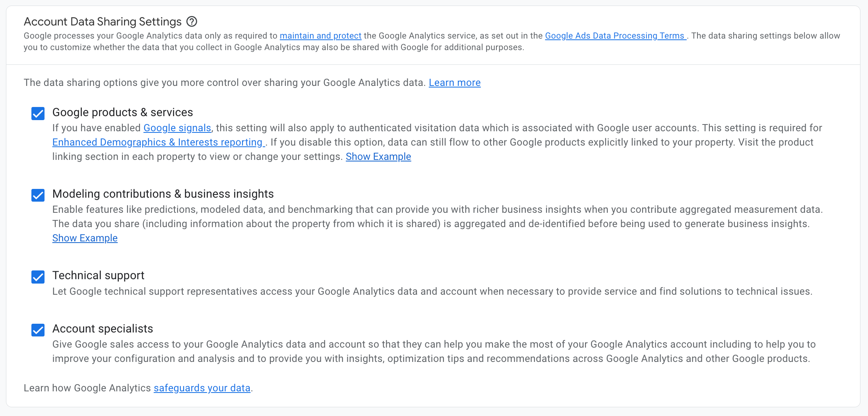Show Example for Modeling contributions section
Image resolution: width=868 pixels, height=416 pixels.
tap(85, 238)
